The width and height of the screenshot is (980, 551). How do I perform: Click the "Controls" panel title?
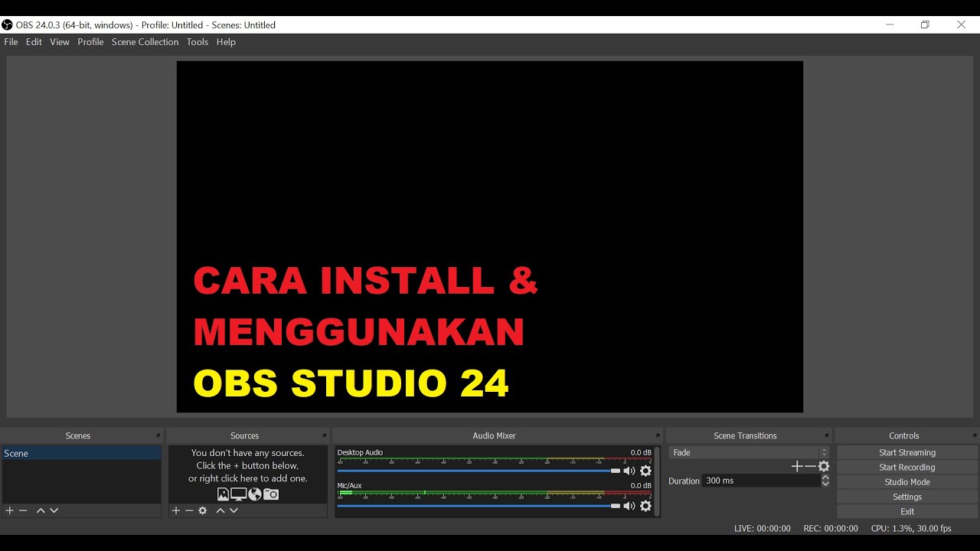(x=904, y=435)
